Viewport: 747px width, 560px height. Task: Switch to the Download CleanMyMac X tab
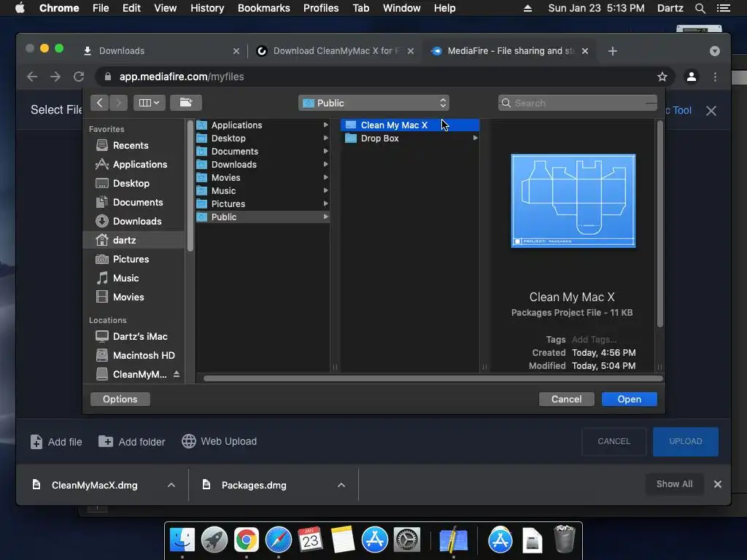(x=335, y=51)
